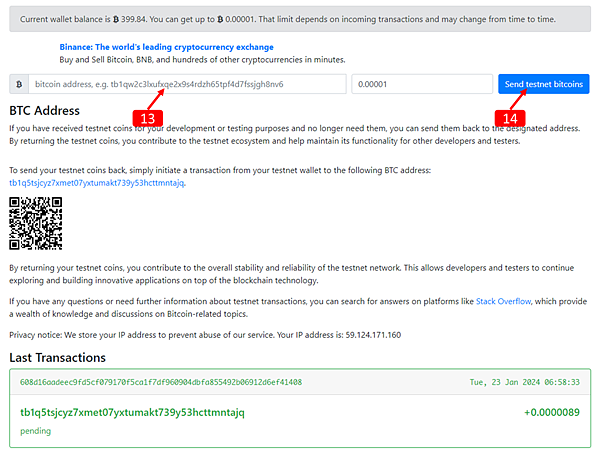Open the Binance cryptocurrency exchange ad link
This screenshot has height=451, width=600.
pos(166,47)
